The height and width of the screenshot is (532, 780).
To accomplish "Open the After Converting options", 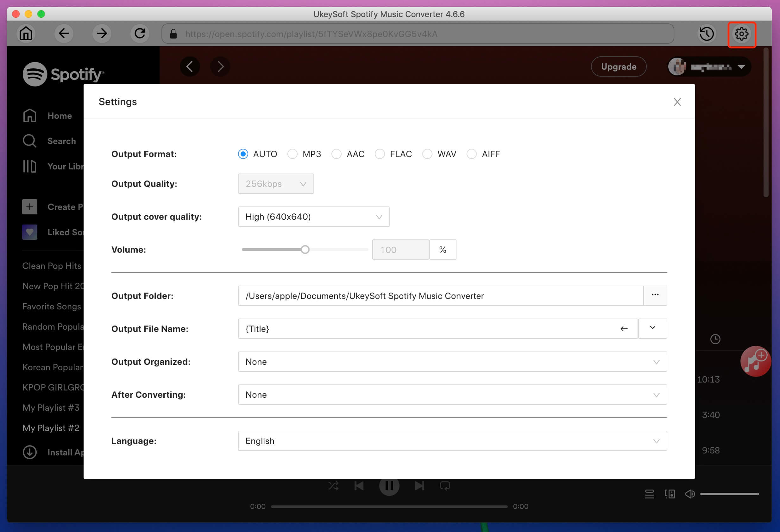I will (x=656, y=394).
